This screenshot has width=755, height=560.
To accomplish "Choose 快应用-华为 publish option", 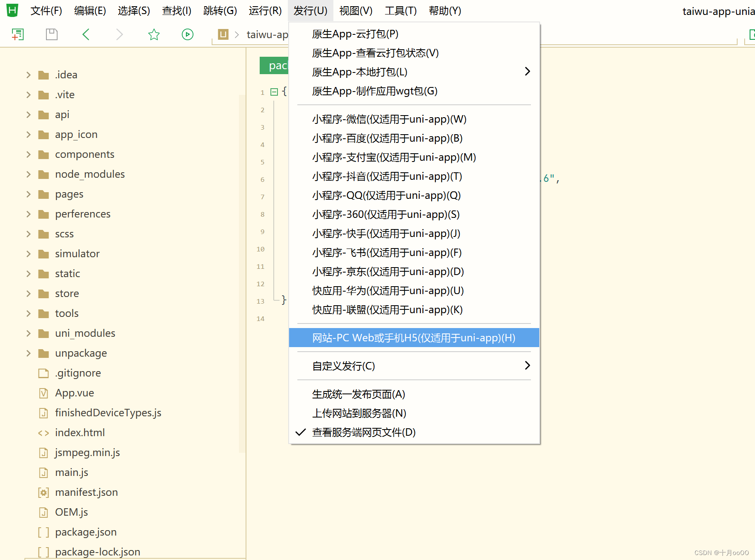I will tap(414, 291).
